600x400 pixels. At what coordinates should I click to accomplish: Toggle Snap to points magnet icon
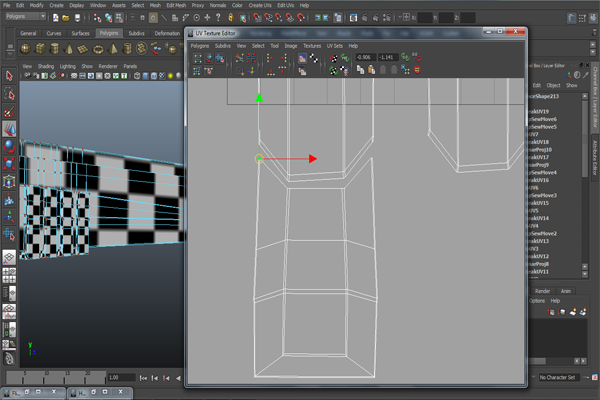(279, 17)
